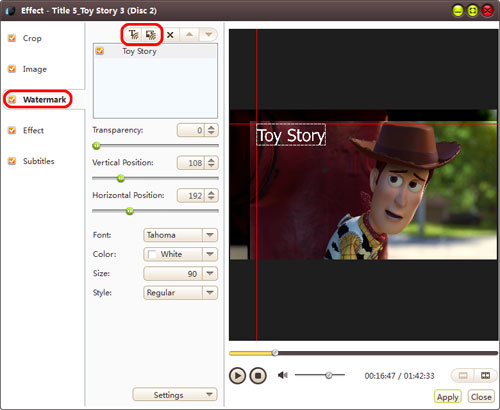Click the 00:16:47 / 01:42:33 time display
This screenshot has width=500, height=410.
[x=399, y=376]
